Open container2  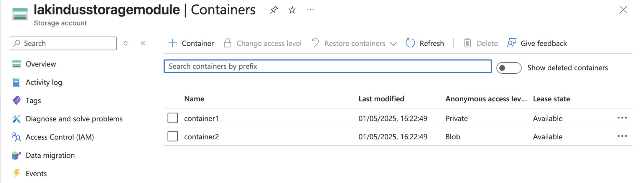pos(201,137)
